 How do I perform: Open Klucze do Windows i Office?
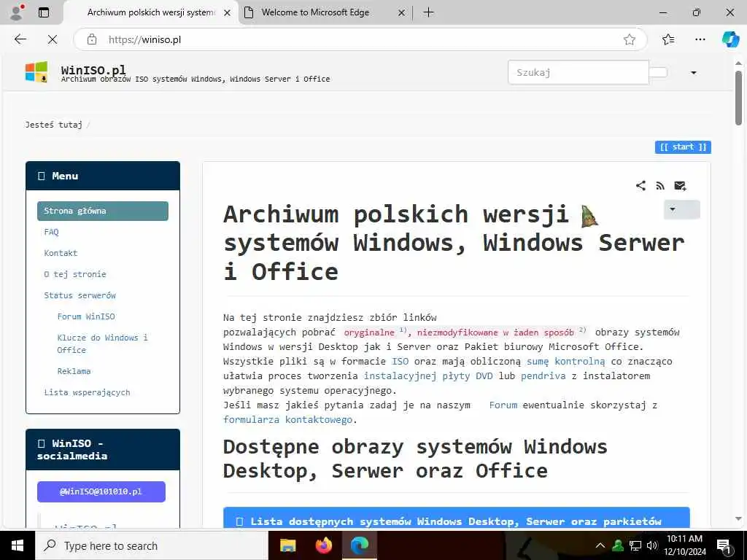click(102, 343)
